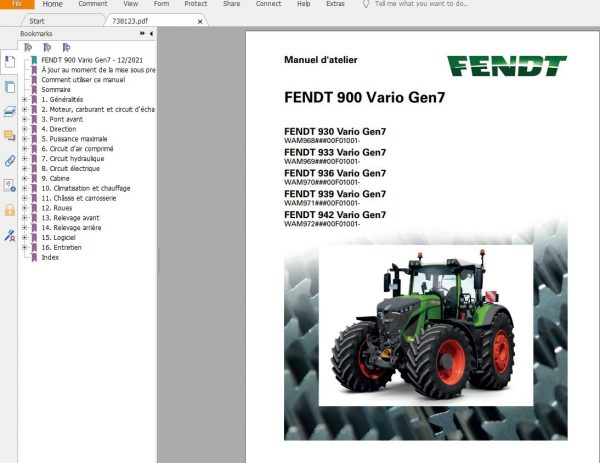Expand '11. Châssis et carrosserie' bookmark
This screenshot has width=600, height=463.
click(24, 198)
